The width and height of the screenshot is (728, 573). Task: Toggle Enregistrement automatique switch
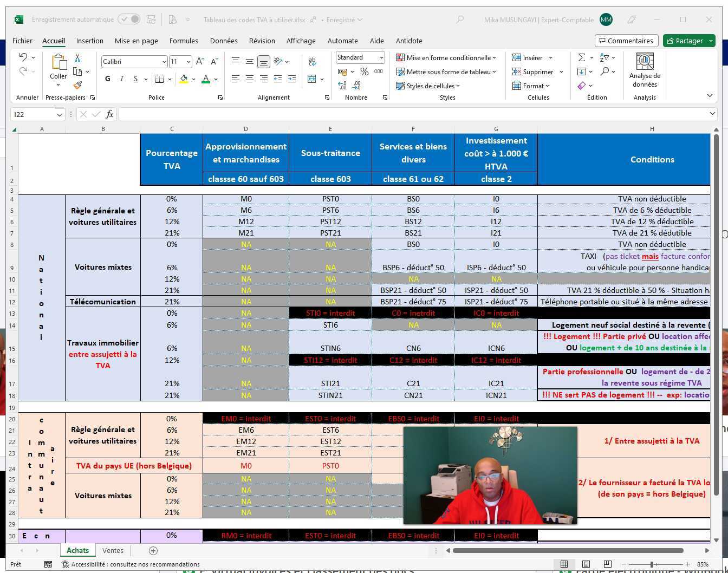click(x=129, y=19)
